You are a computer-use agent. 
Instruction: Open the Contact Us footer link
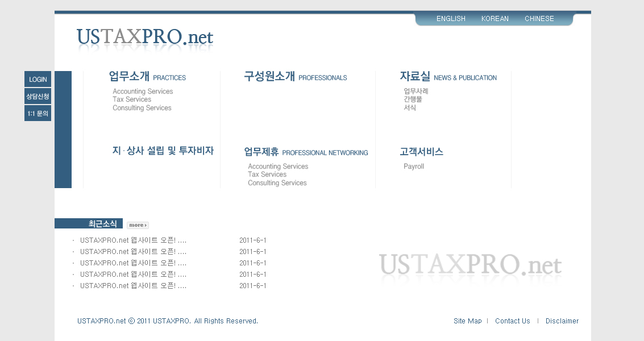(x=512, y=321)
